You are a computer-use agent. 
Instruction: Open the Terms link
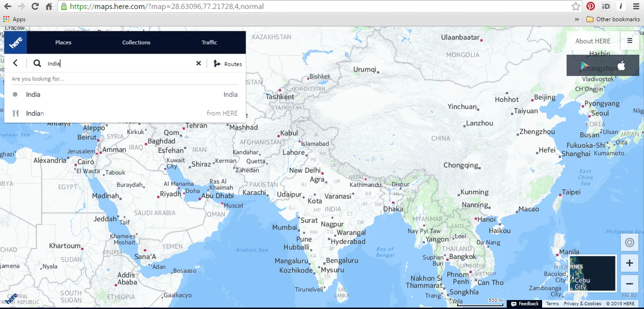(x=552, y=304)
